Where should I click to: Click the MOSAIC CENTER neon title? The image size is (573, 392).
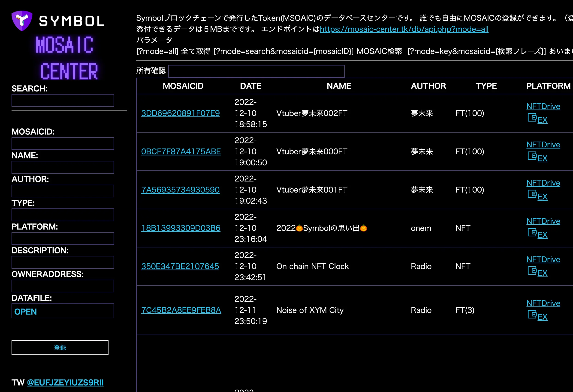tap(66, 58)
